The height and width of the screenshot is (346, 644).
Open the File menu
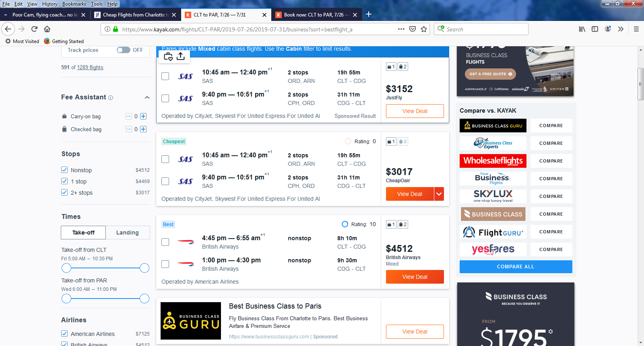tap(6, 4)
